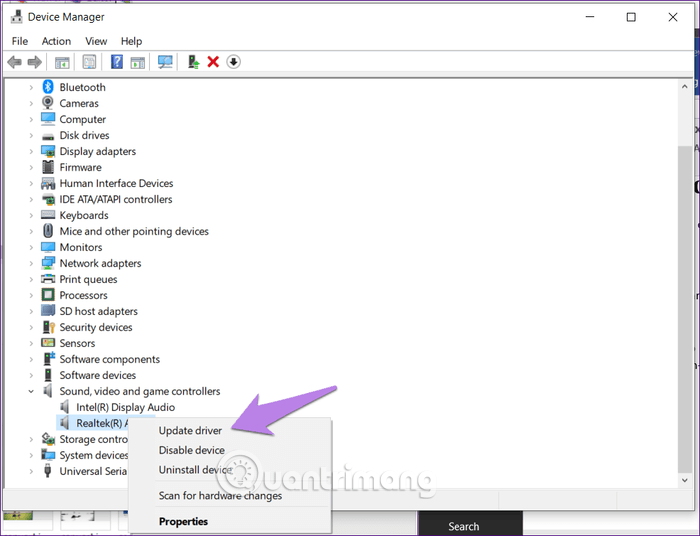This screenshot has height=536, width=700.
Task: Select the System devices label
Action: coord(93,455)
